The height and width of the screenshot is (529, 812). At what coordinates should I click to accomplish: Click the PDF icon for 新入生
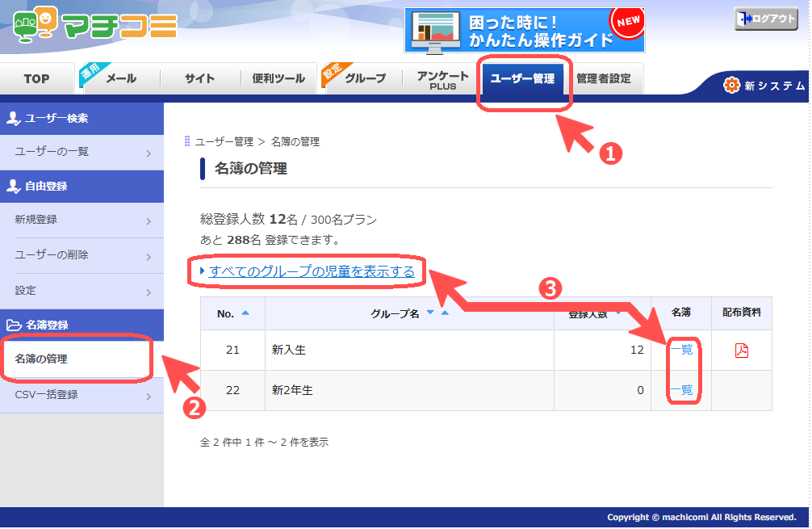coord(742,351)
